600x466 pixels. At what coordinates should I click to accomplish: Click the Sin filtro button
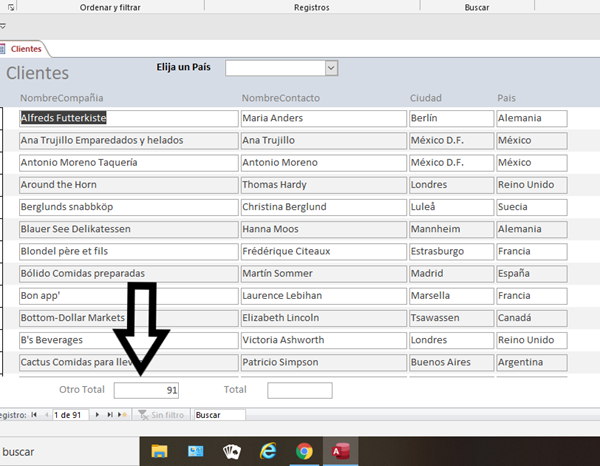164,414
